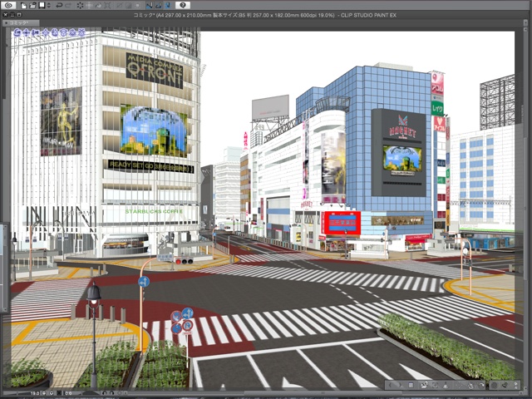Image resolution: width=532 pixels, height=399 pixels.
Task: Click the canvas rotation angle value 0.0
Action: (x=68, y=393)
